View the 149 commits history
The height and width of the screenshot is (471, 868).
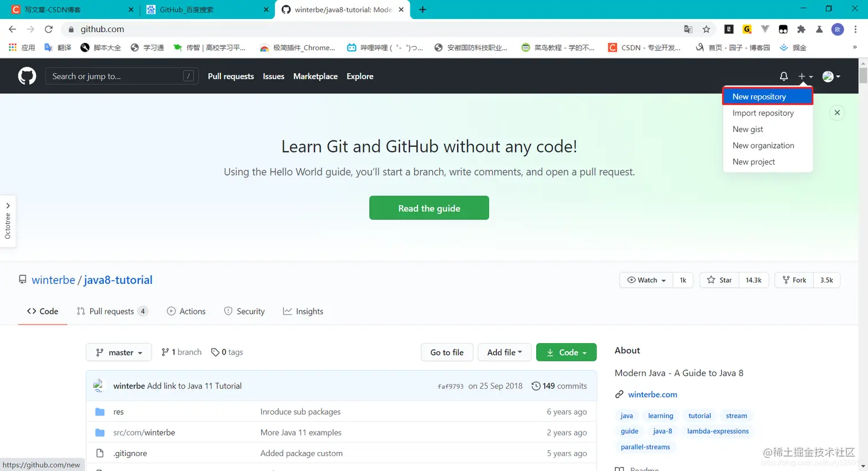[x=559, y=386]
